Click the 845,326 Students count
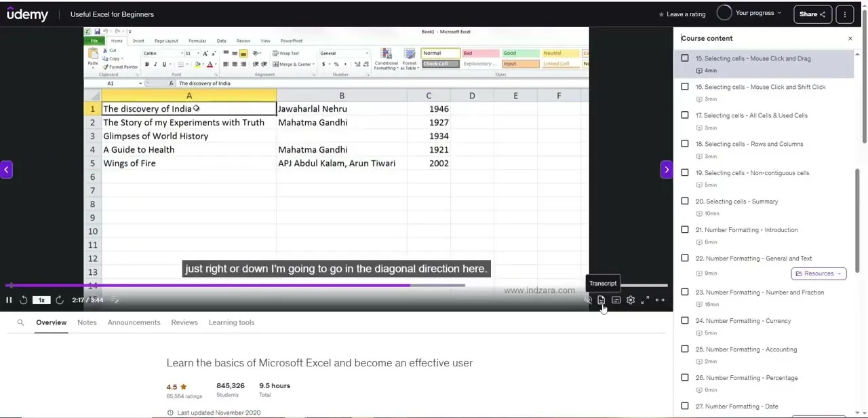868x418 pixels. (x=231, y=385)
